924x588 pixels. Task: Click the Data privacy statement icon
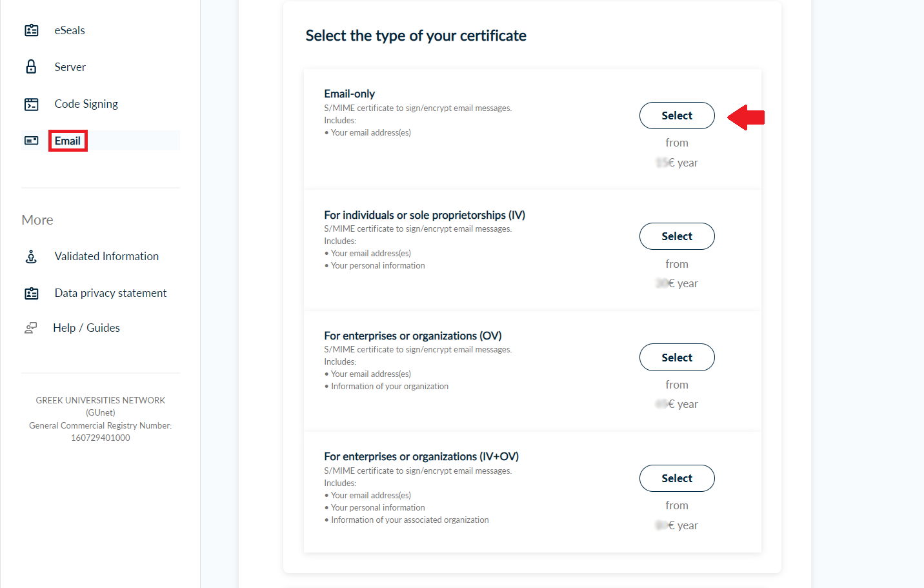click(x=31, y=293)
